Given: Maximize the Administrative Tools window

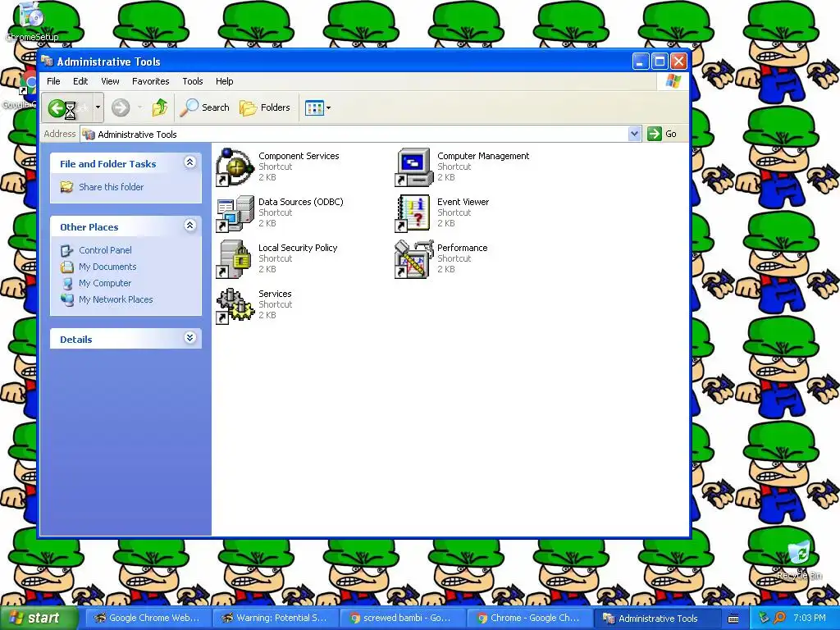Looking at the screenshot, I should click(x=660, y=62).
